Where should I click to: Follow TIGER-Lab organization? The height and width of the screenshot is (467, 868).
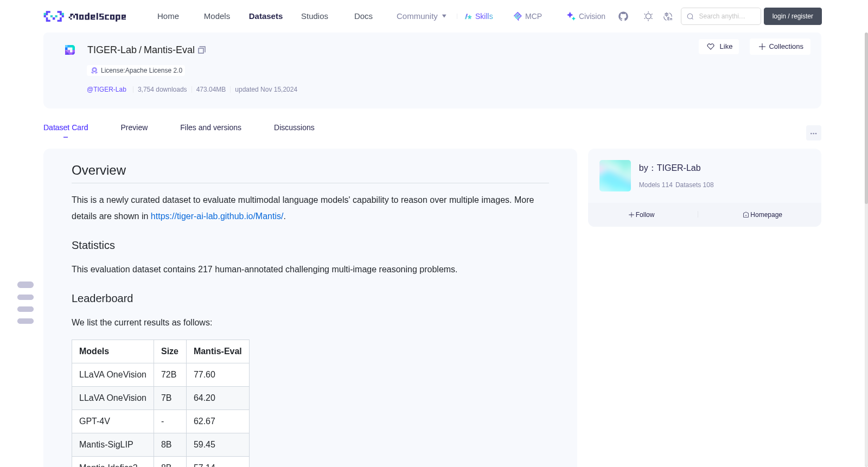[x=642, y=215]
